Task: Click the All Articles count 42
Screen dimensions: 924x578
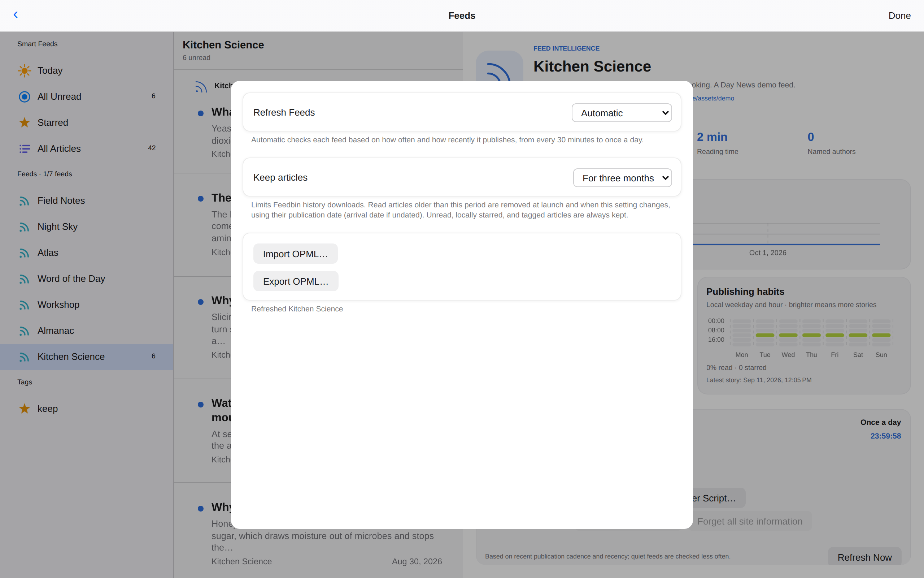Action: [x=152, y=148]
